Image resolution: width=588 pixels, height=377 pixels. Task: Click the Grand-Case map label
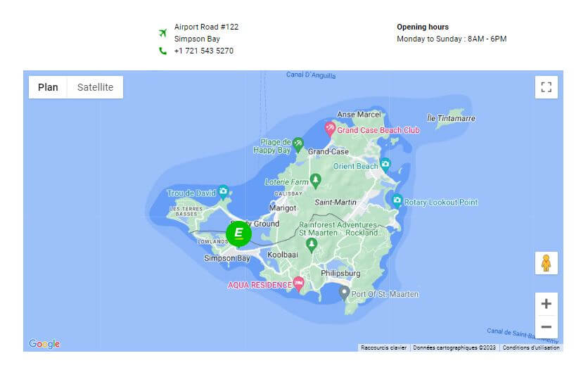(328, 151)
